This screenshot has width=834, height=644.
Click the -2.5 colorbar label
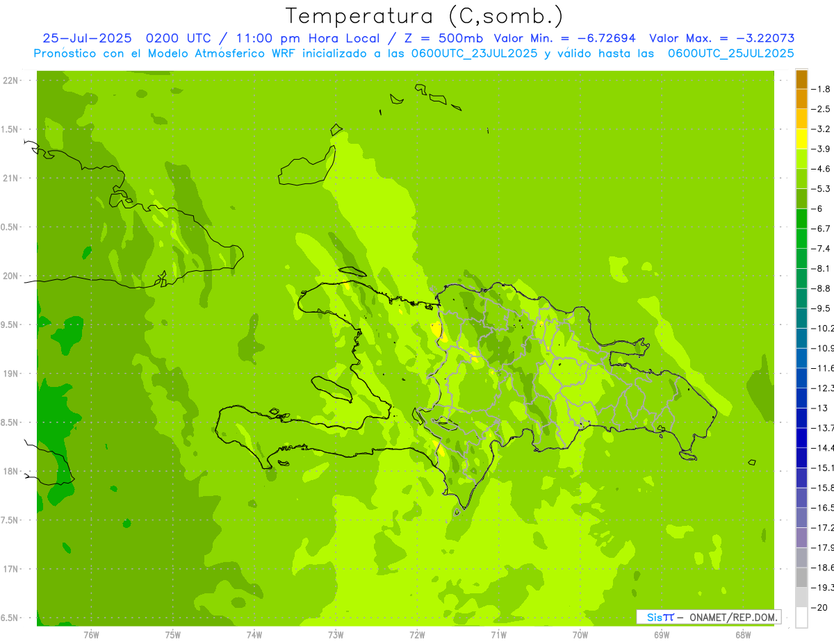click(821, 109)
